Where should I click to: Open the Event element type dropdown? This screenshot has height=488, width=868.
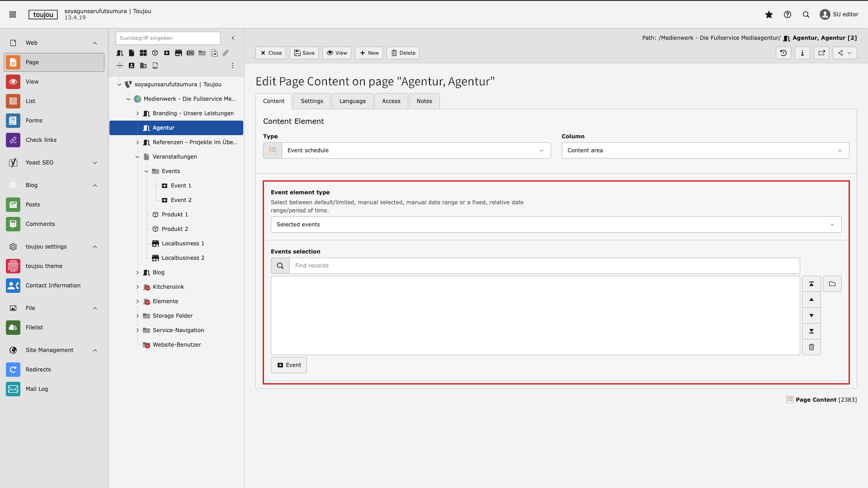click(x=556, y=225)
